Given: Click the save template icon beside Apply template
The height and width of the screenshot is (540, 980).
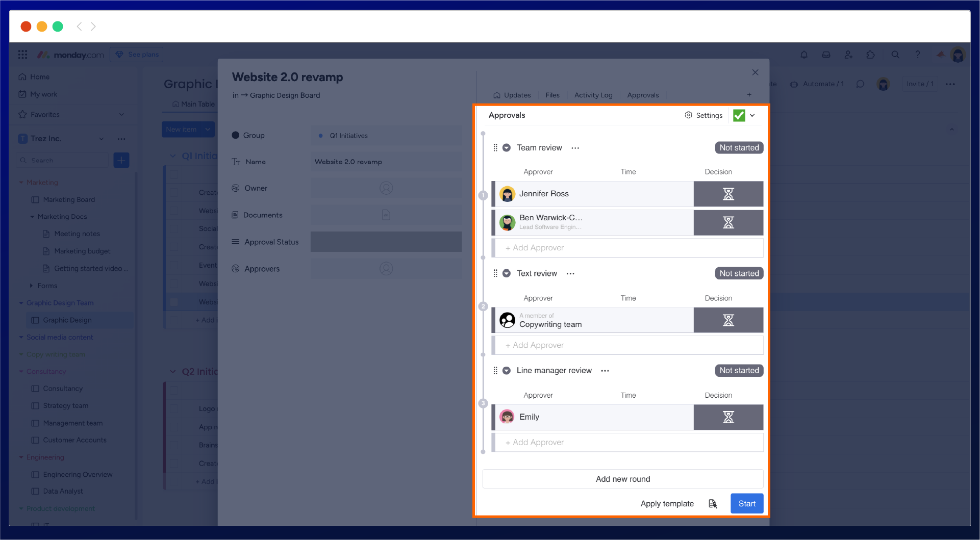Looking at the screenshot, I should [713, 504].
